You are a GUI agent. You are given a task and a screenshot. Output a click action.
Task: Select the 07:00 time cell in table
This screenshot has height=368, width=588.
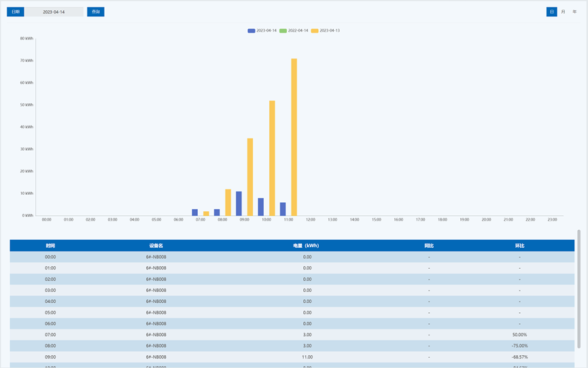pyautogui.click(x=50, y=335)
